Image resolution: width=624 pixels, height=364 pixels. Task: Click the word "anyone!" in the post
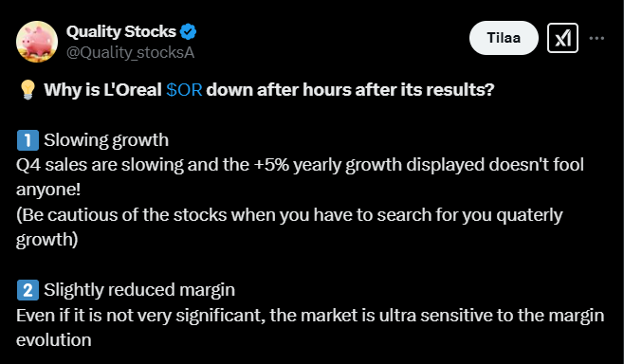pos(48,191)
